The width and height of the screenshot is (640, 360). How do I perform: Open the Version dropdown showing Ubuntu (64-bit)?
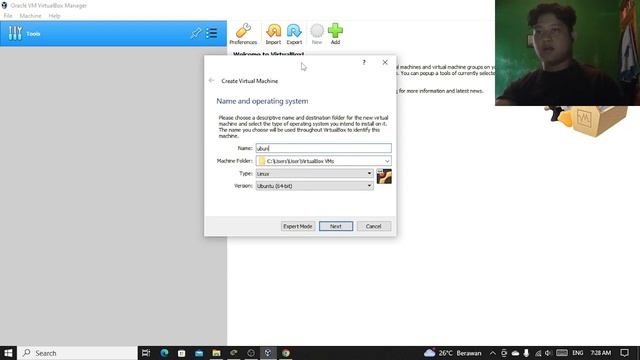pos(314,186)
